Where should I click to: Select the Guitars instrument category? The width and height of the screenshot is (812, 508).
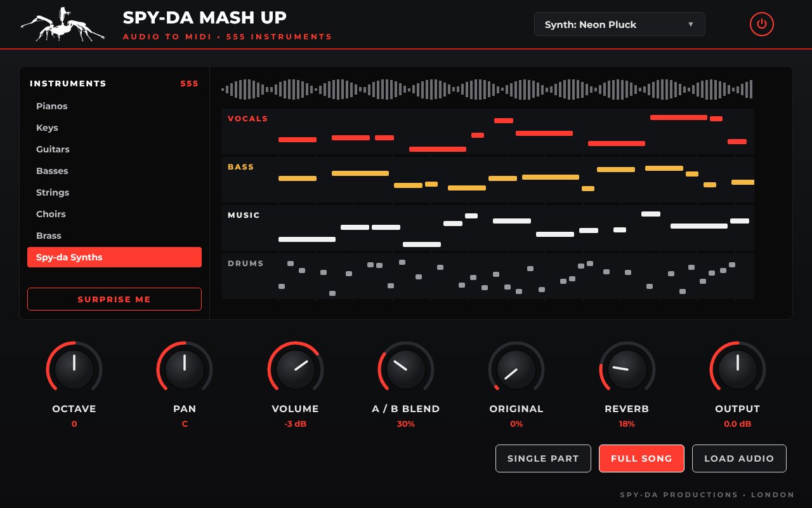[x=114, y=149]
